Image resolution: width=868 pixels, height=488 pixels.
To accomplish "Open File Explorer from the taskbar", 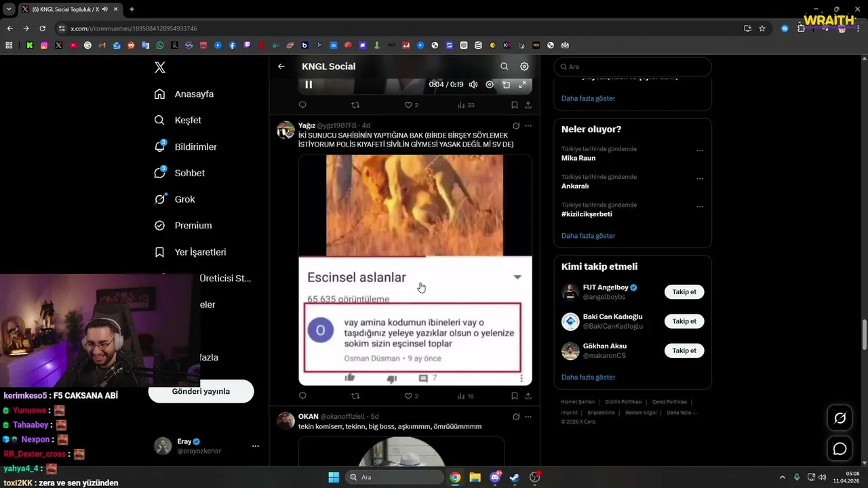I will coord(475,477).
